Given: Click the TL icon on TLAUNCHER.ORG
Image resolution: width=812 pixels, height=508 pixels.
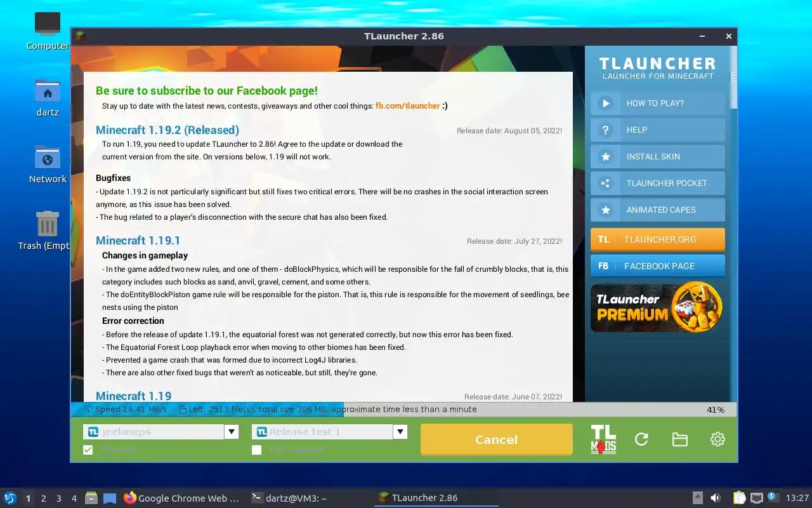Looking at the screenshot, I should [x=603, y=239].
